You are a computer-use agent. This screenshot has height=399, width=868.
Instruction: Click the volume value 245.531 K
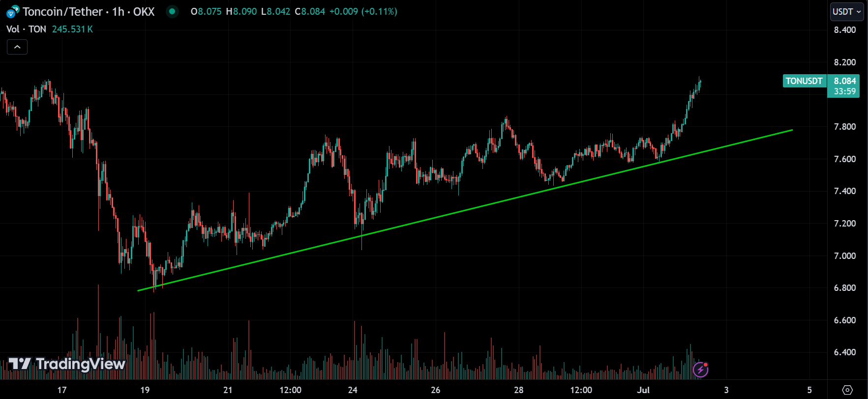pyautogui.click(x=72, y=29)
